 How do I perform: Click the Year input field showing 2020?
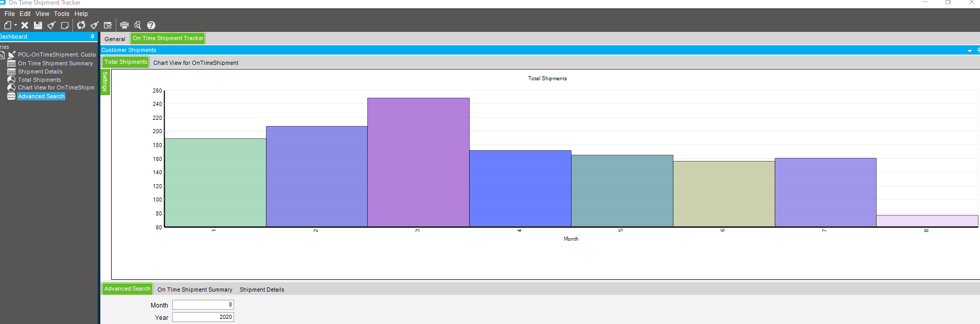(x=203, y=317)
